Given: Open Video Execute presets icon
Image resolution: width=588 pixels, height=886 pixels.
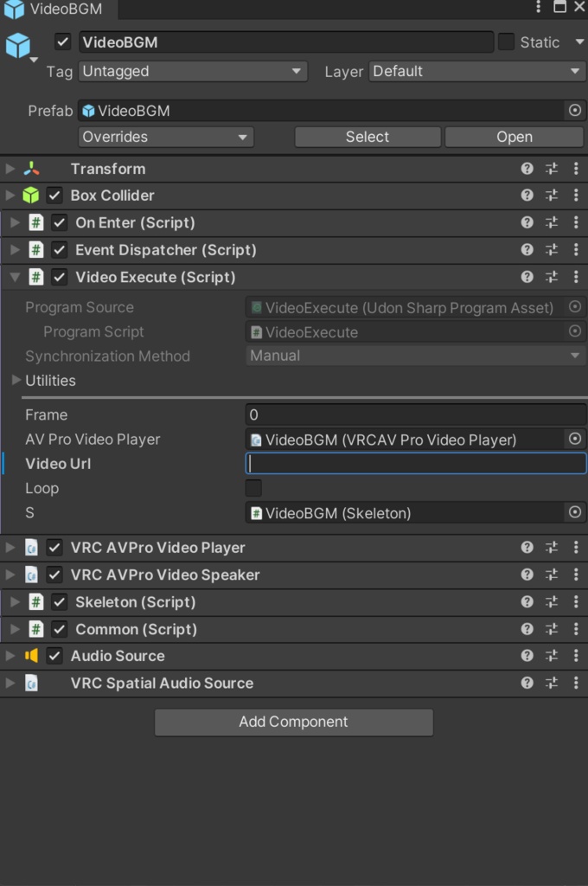Looking at the screenshot, I should [x=552, y=276].
